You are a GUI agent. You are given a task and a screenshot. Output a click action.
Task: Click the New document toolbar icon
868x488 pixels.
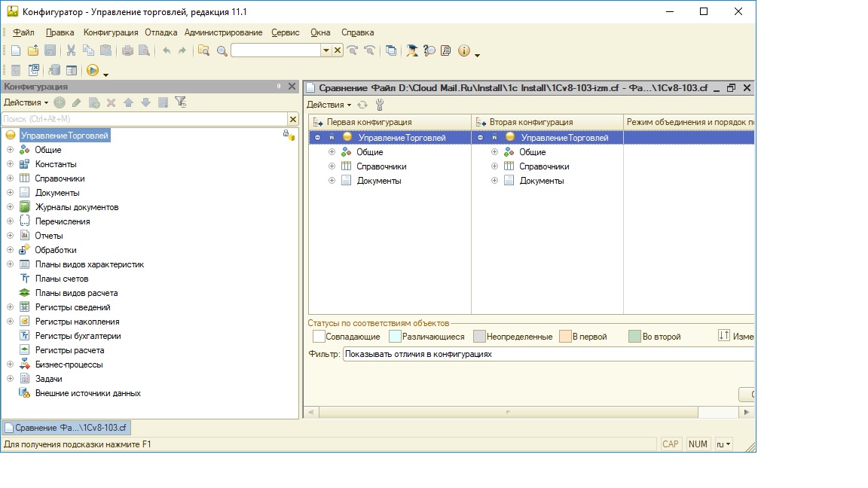16,50
